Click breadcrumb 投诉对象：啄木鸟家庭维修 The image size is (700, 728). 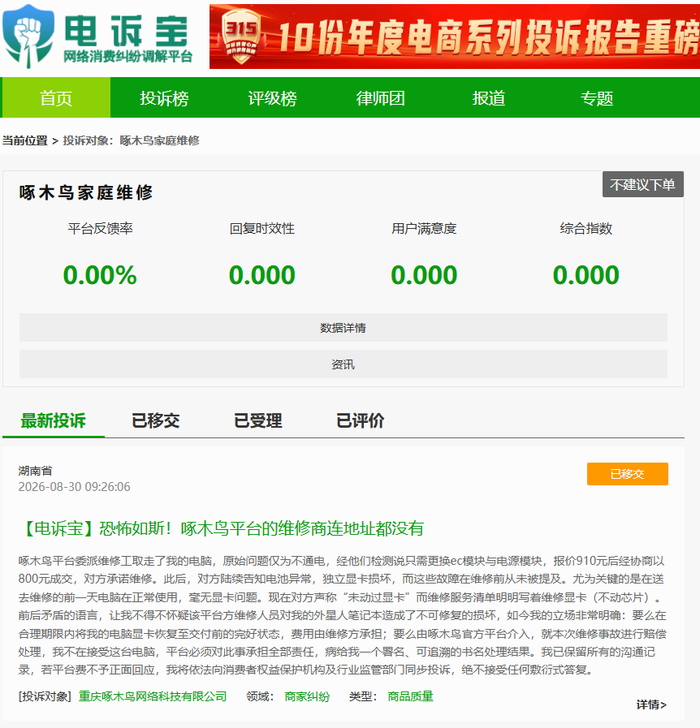tap(132, 140)
